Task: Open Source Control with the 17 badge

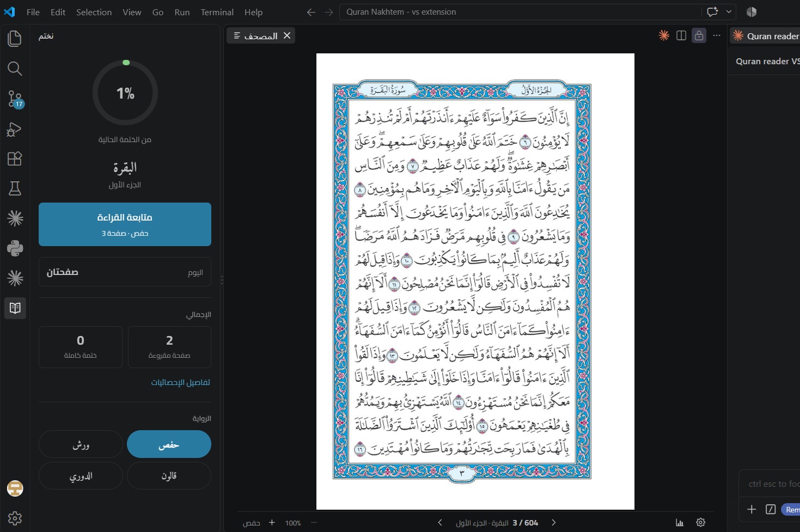Action: (x=15, y=99)
